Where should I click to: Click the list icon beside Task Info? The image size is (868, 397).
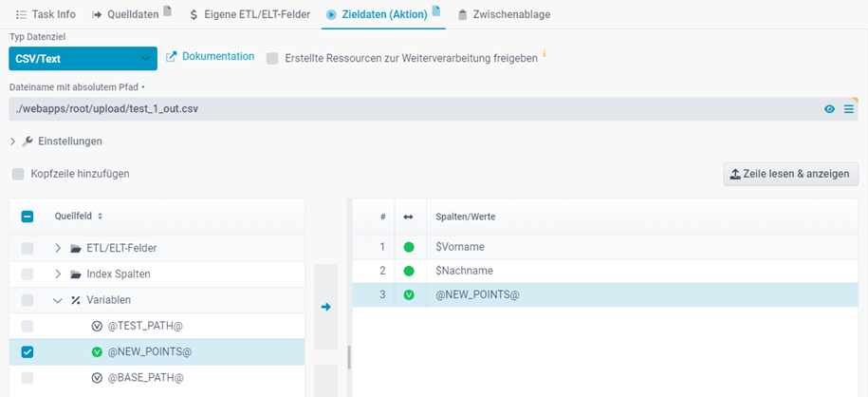point(22,15)
